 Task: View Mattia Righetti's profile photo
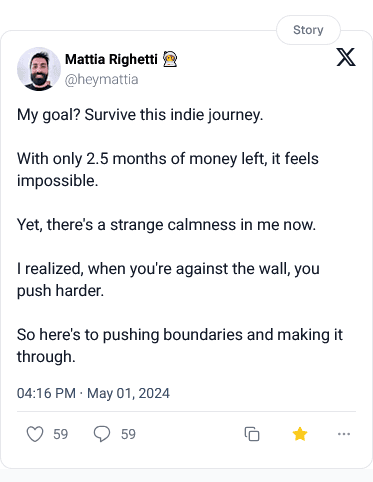click(x=39, y=69)
